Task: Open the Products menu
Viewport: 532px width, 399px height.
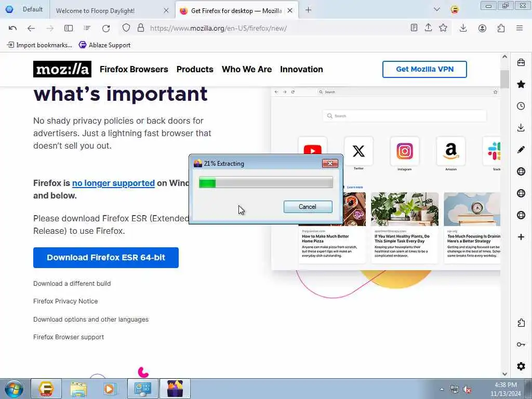Action: tap(195, 69)
